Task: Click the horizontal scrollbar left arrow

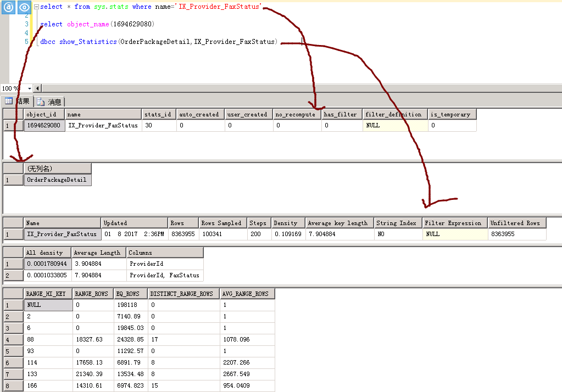Action: pyautogui.click(x=37, y=88)
